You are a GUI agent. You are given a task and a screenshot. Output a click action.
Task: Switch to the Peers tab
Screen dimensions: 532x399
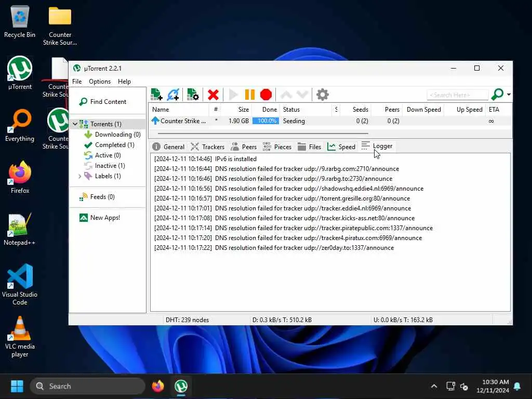244,147
